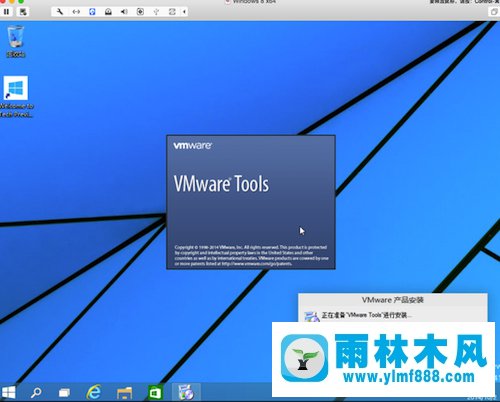Screen dimensions: 500x402
Task: Click the VMware Tools splash title
Action: [221, 184]
